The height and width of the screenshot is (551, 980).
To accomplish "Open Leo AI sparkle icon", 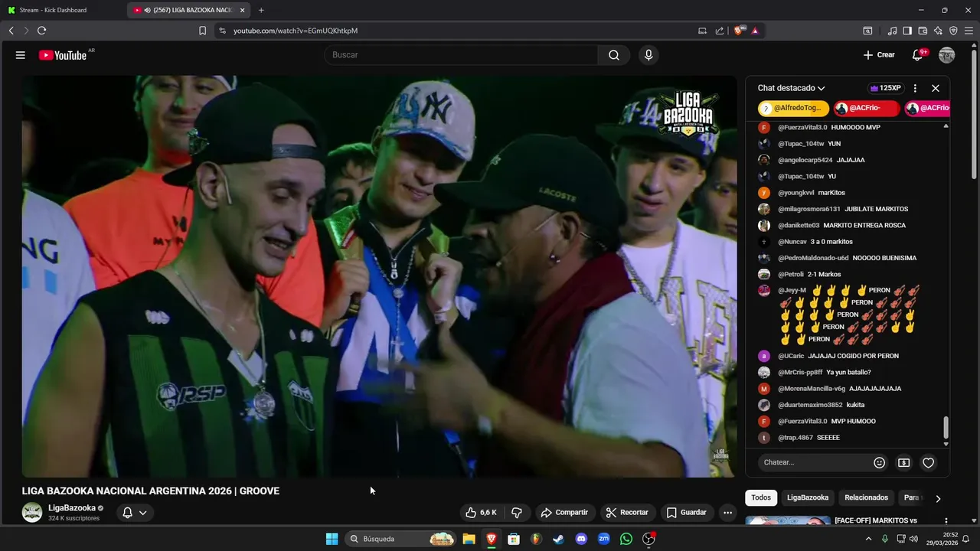I will click(938, 31).
